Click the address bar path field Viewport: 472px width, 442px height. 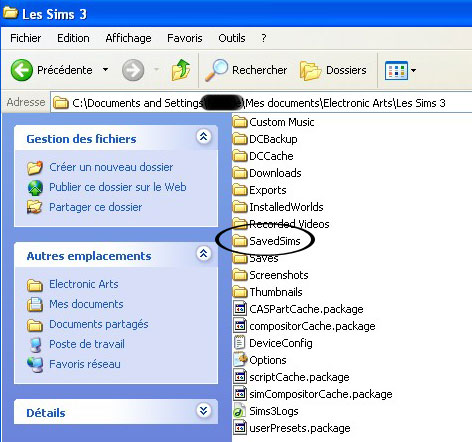tap(261, 103)
